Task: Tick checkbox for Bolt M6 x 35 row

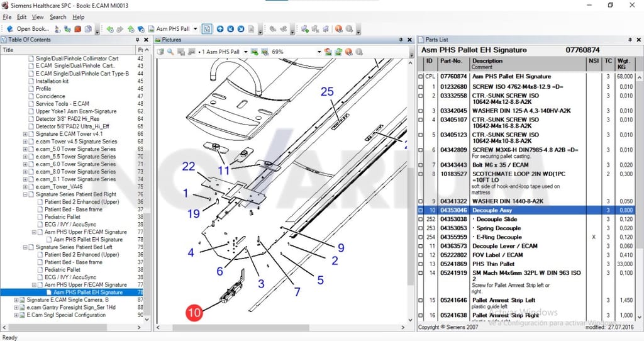Action: [x=420, y=165]
